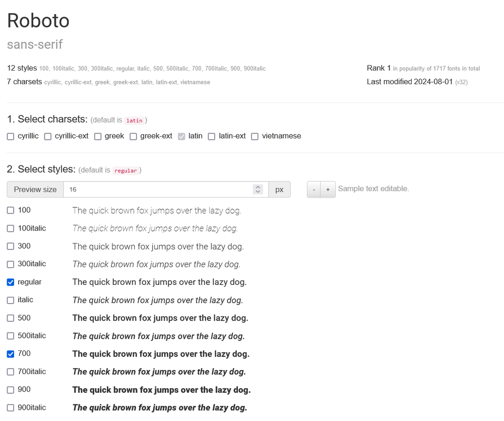504x421 pixels.
Task: Enable the greek-ext charset checkbox
Action: click(133, 137)
